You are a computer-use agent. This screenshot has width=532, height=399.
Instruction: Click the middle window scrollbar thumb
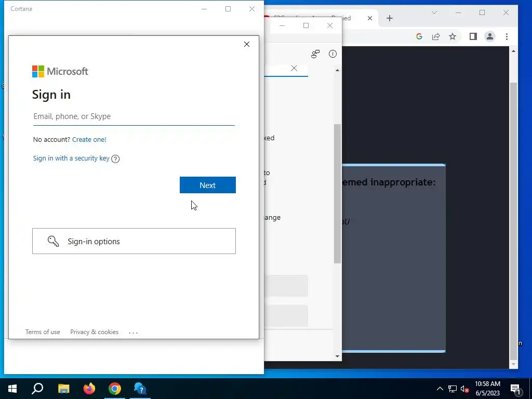337,194
